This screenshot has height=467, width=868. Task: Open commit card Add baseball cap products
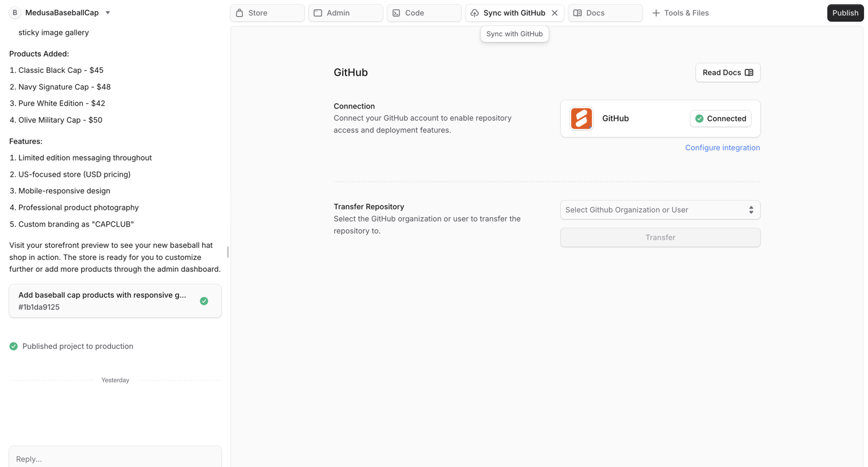[115, 301]
